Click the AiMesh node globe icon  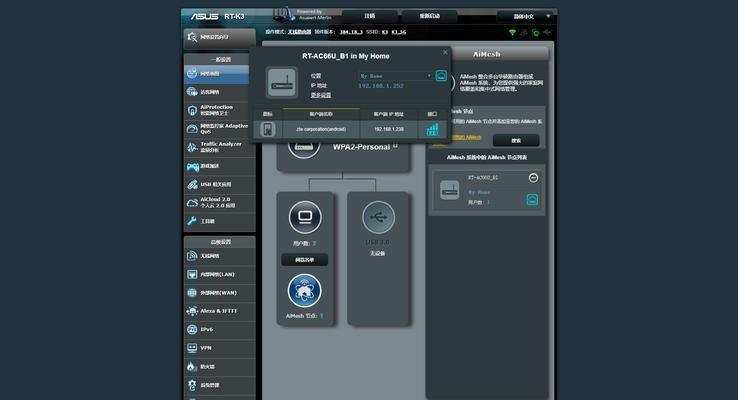[x=305, y=291]
